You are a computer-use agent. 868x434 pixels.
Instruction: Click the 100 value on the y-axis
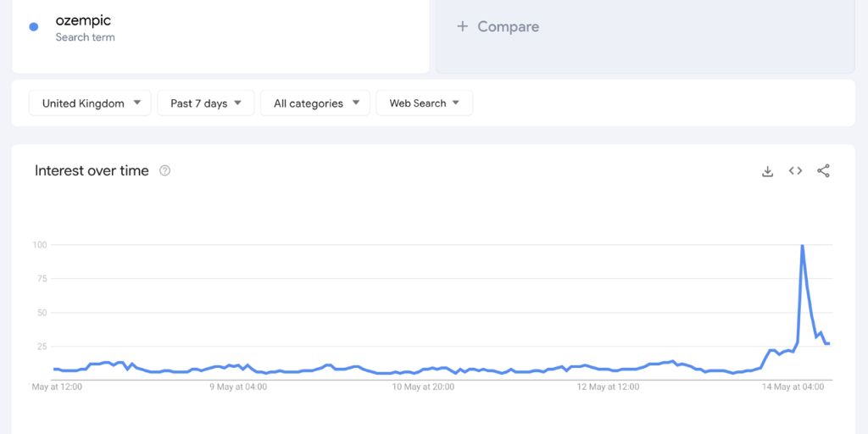click(x=38, y=245)
